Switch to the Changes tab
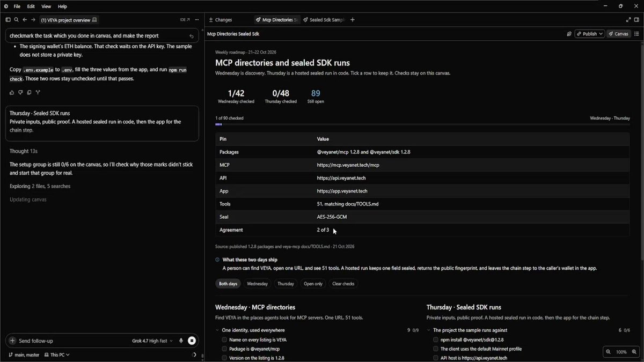Viewport: 644px width, 362px height. (221, 20)
